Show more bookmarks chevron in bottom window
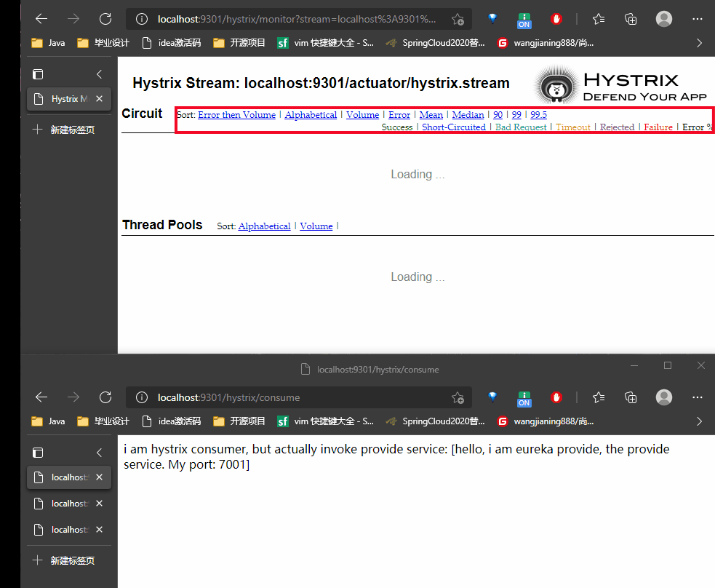The image size is (715, 588). point(700,421)
